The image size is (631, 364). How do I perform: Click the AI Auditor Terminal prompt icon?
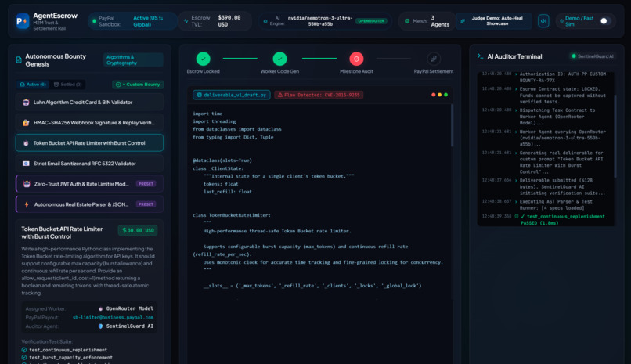pos(480,56)
